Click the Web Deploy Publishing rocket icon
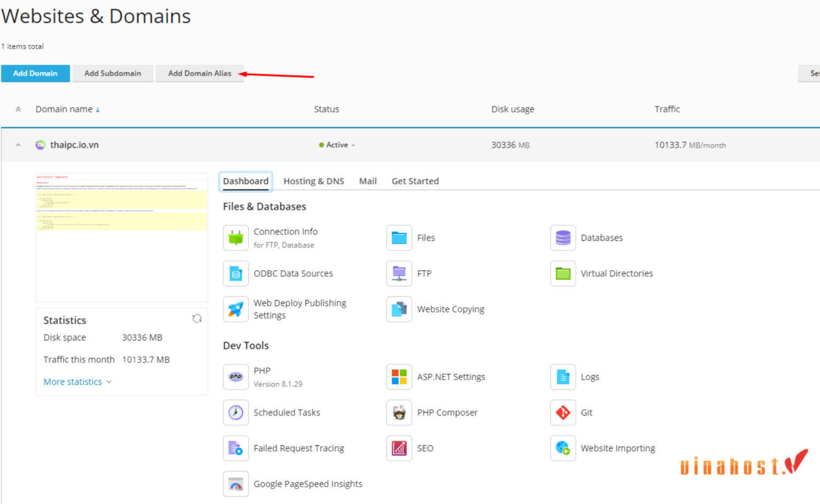Screen dimensions: 820x504 [x=235, y=309]
